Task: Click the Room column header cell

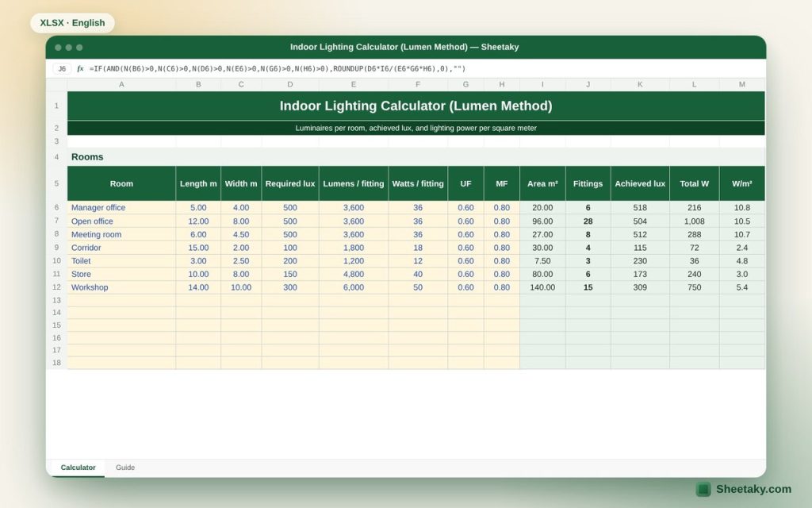Action: click(x=121, y=183)
